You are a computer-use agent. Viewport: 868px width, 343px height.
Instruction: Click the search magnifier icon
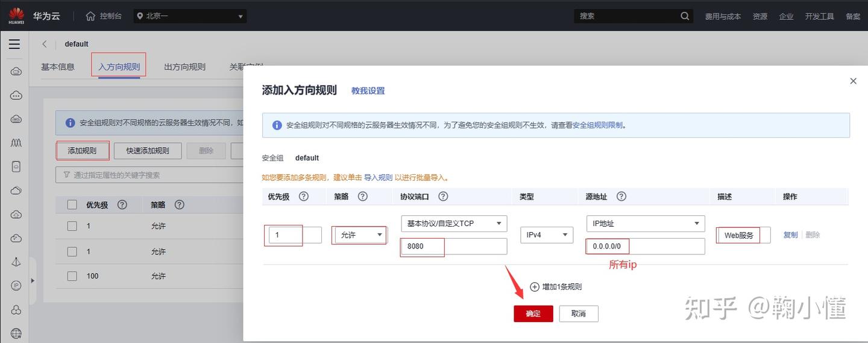685,16
